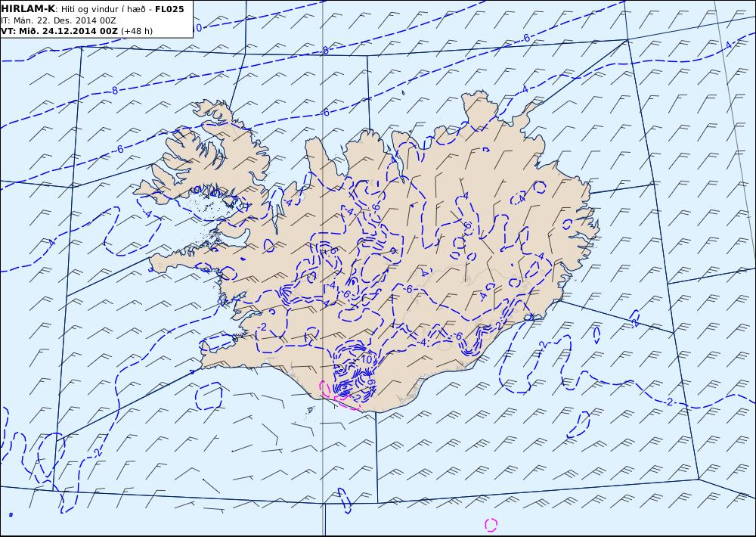Click the '(+48 h)' forecast offset text
The image size is (756, 537).
136,31
